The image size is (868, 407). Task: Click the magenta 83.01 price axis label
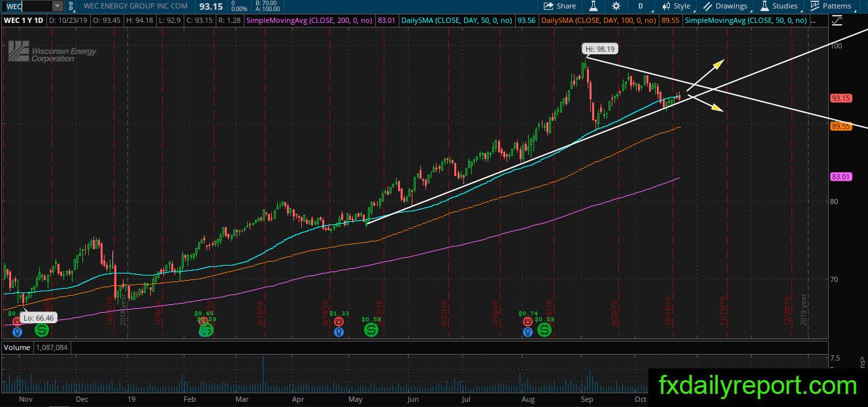pos(841,177)
